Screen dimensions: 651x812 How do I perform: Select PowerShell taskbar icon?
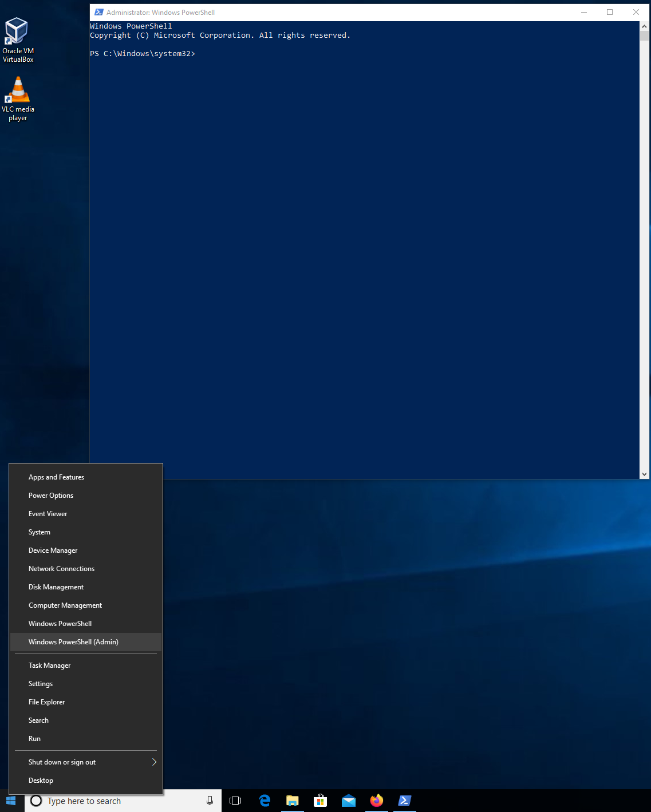click(405, 801)
